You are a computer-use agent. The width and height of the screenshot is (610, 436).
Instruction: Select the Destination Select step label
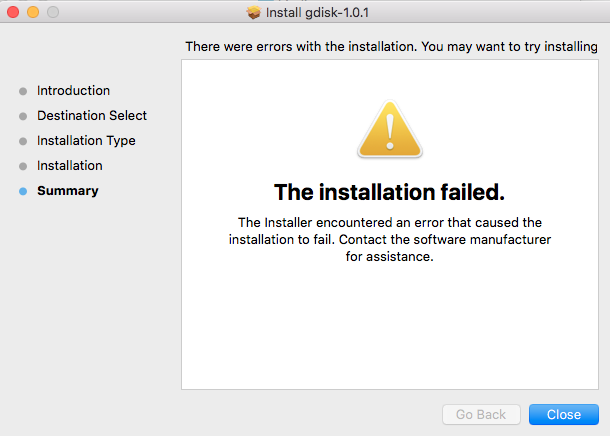91,115
